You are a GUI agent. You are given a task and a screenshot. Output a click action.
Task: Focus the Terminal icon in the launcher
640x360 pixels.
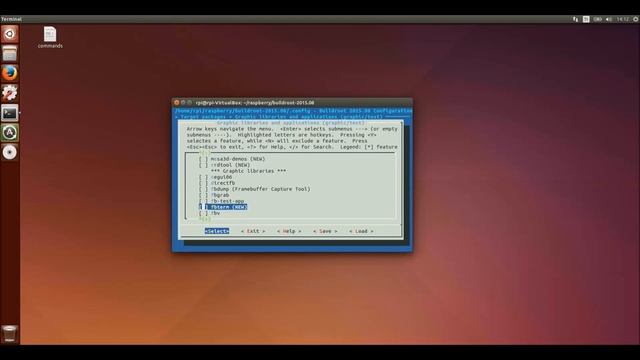click(10, 113)
